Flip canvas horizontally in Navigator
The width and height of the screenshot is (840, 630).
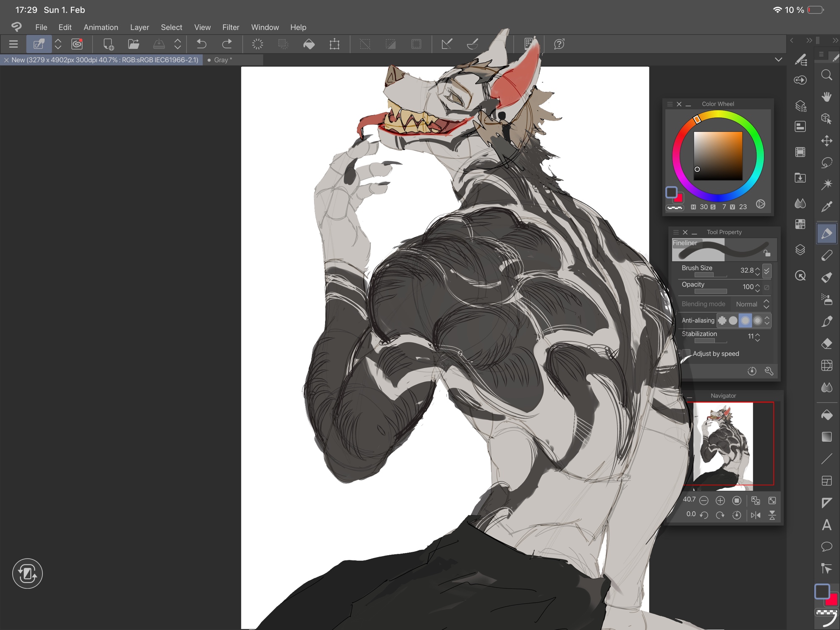(756, 515)
